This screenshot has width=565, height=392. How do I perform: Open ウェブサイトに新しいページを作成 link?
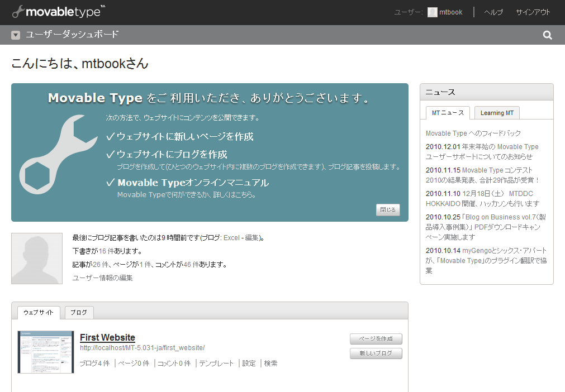(185, 137)
